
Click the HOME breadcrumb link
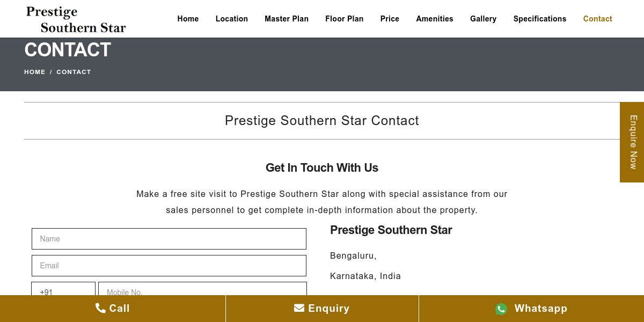click(x=35, y=72)
